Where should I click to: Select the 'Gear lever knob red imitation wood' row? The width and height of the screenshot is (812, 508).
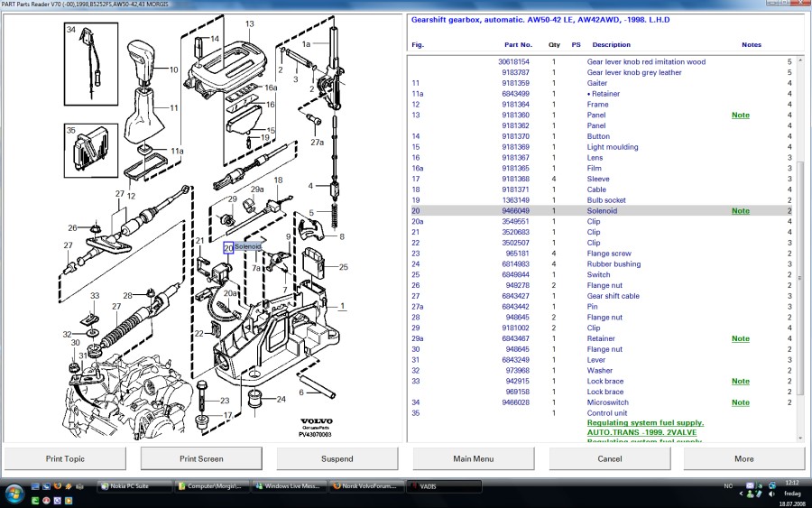pyautogui.click(x=601, y=61)
